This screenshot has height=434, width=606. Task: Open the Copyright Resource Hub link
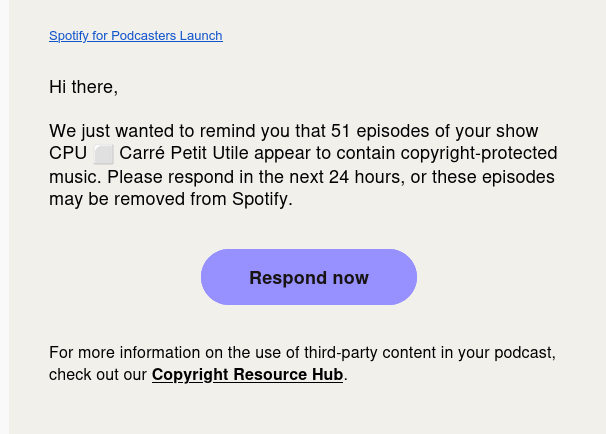click(x=247, y=375)
